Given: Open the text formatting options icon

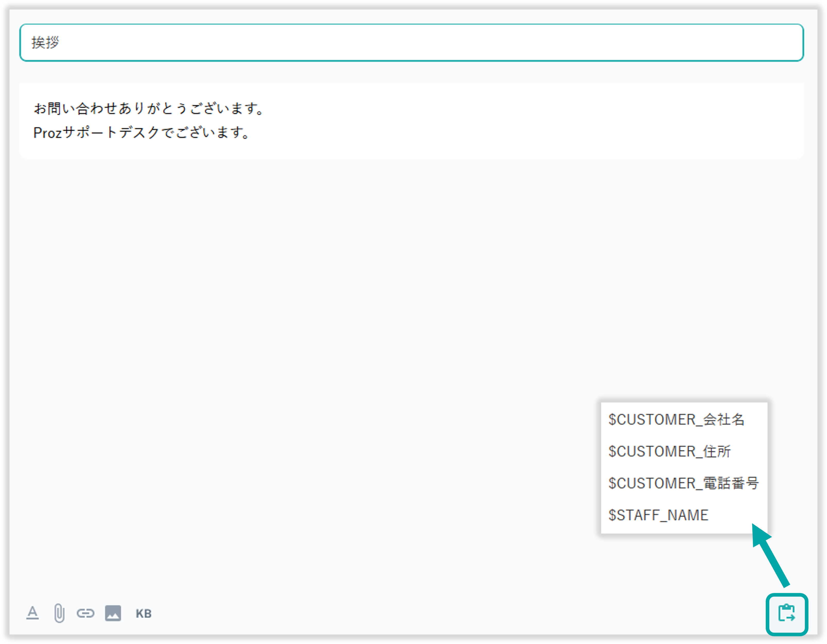Looking at the screenshot, I should pos(32,613).
